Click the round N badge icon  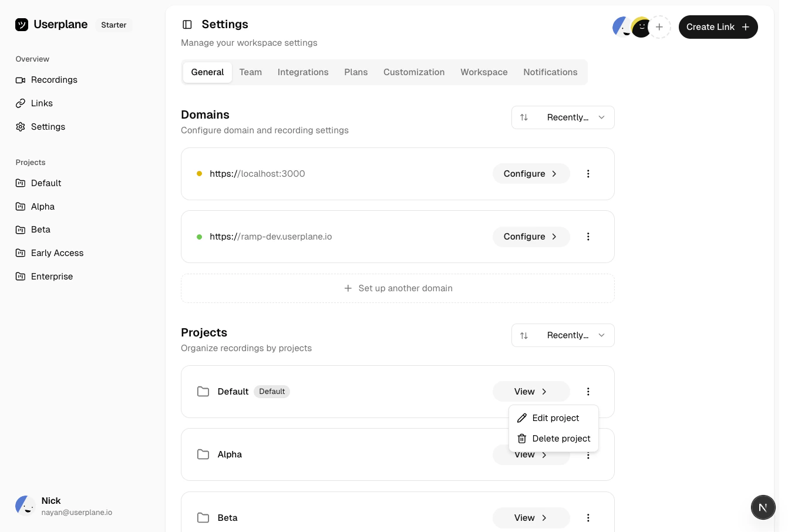click(x=763, y=507)
